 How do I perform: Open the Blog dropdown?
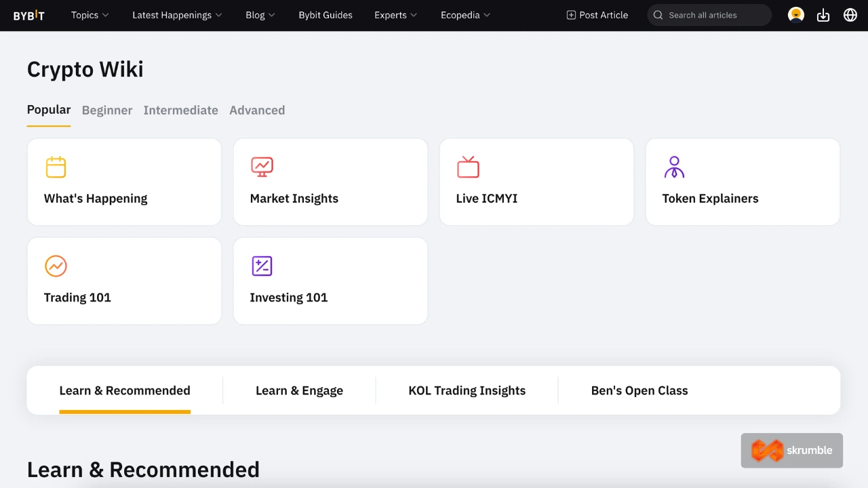pos(260,15)
